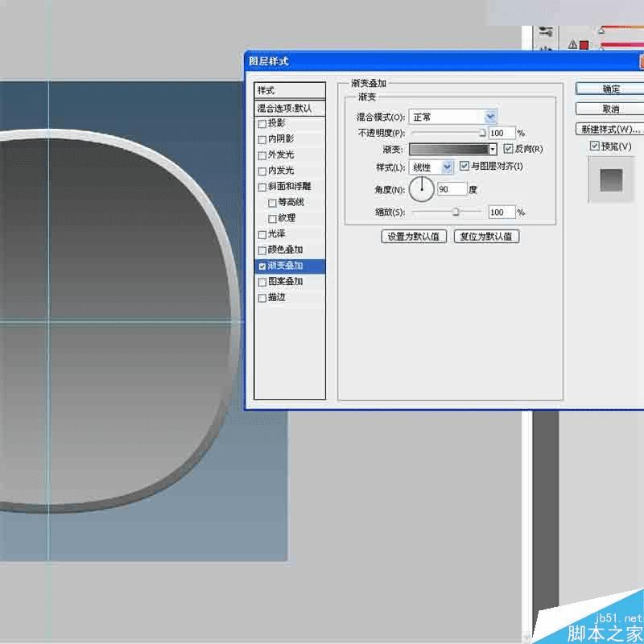Select the 斜面和浮雕 label in the styles list

tap(290, 186)
